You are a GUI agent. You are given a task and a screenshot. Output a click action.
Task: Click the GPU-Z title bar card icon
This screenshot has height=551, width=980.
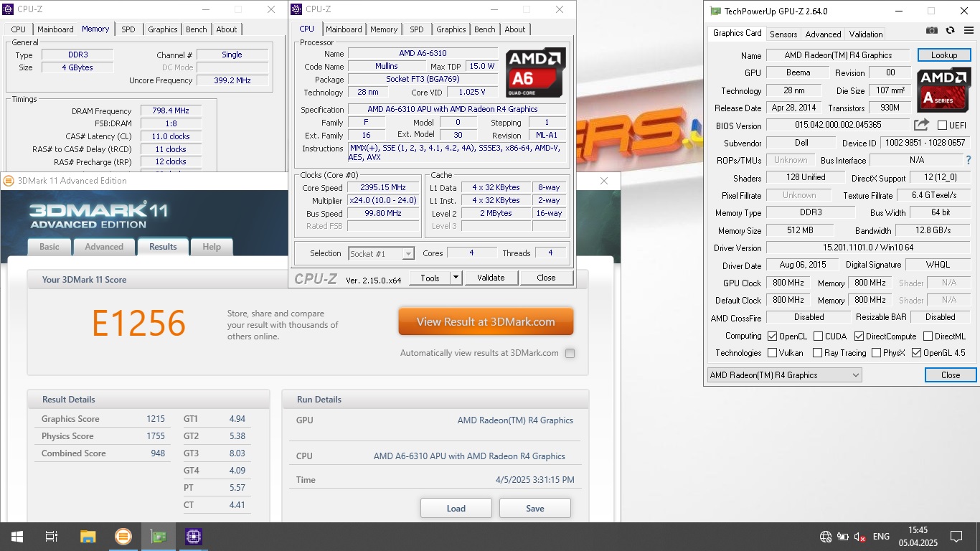point(715,11)
